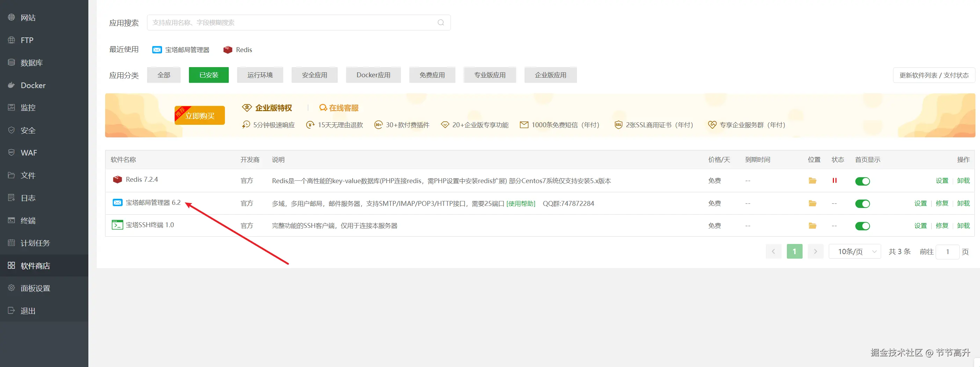Click the 宝塔邮局管理器 6.2 envelope icon

118,202
